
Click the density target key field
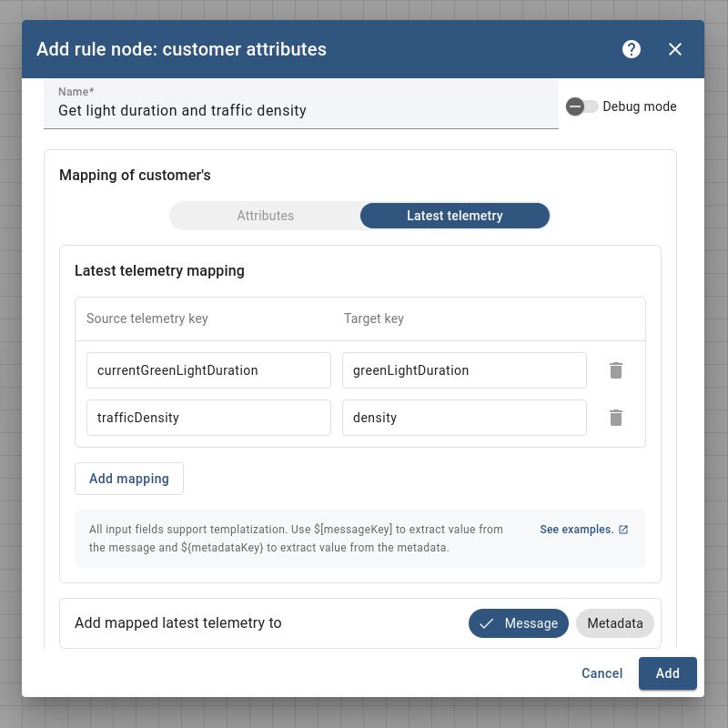[x=464, y=418]
